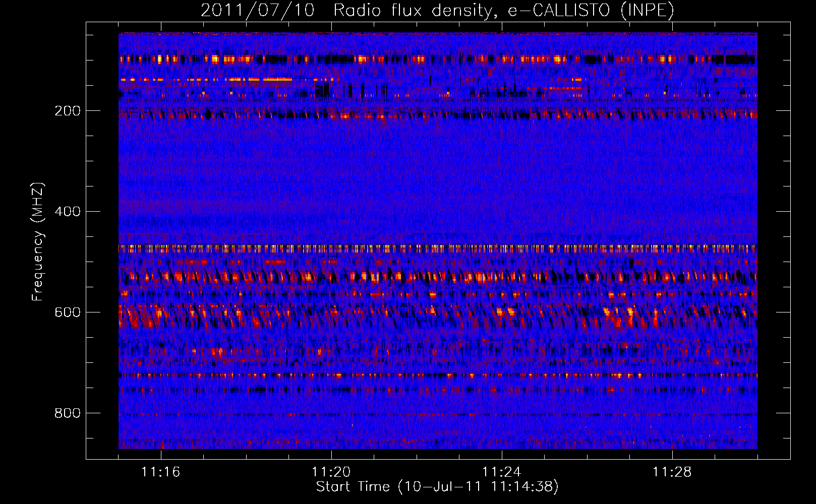Image resolution: width=816 pixels, height=504 pixels.
Task: Click the 600 frequency tick label
Action: click(x=68, y=312)
